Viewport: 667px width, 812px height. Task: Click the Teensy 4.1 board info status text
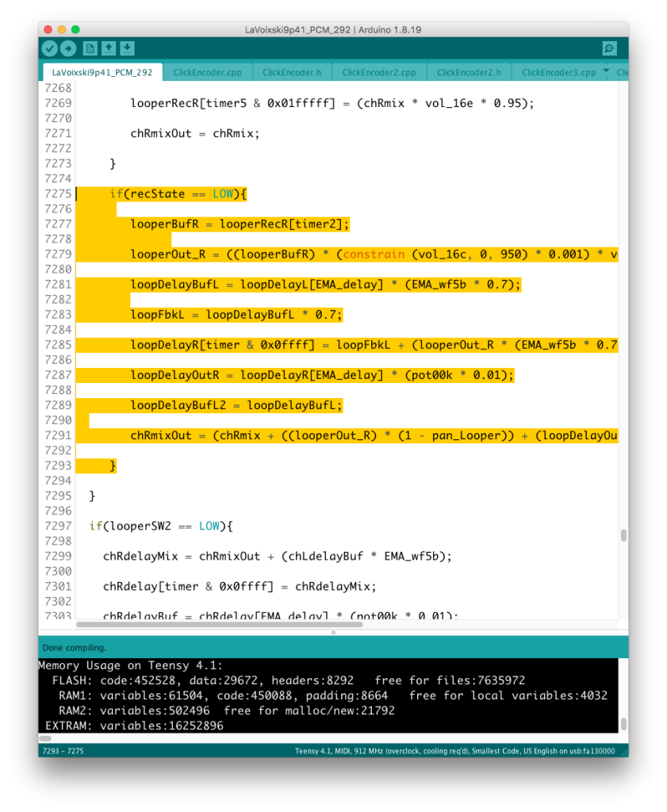point(454,751)
